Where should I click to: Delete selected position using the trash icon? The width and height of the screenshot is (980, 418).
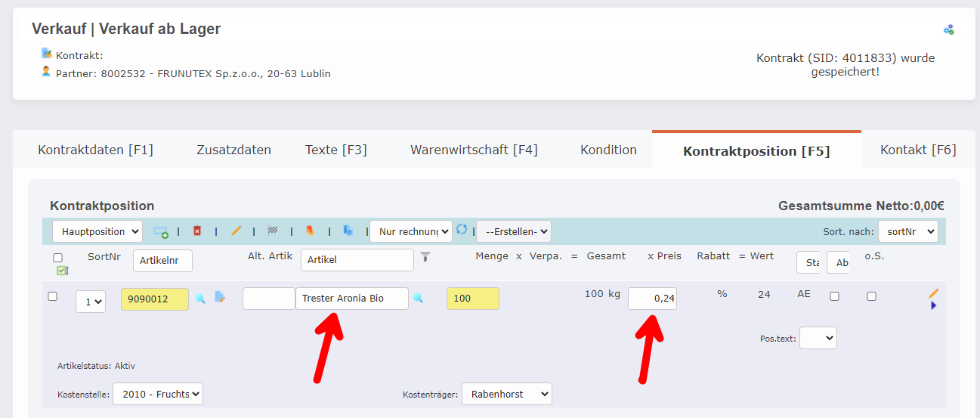point(197,231)
